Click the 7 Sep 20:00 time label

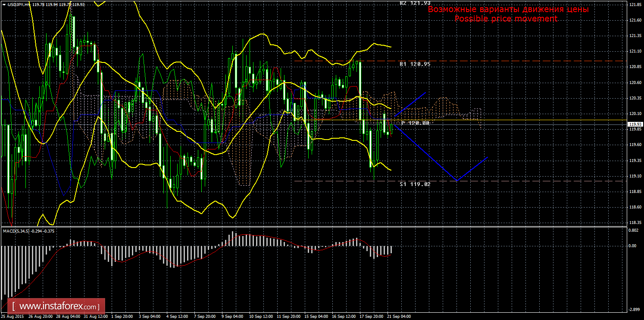tap(205, 317)
